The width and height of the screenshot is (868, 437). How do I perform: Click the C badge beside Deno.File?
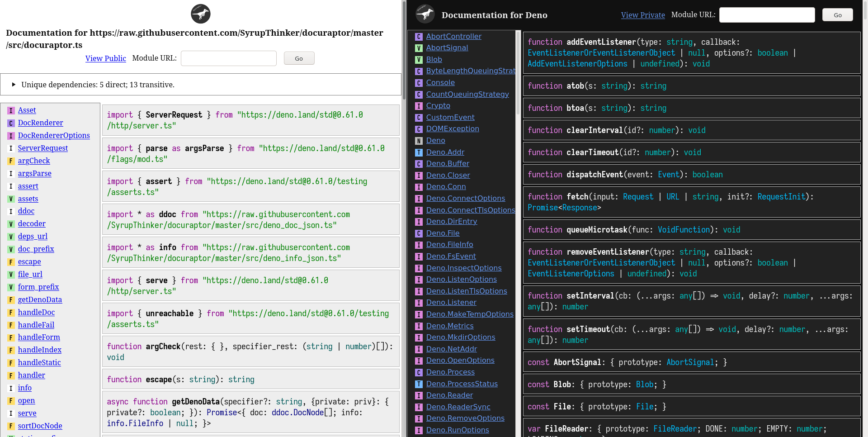click(x=419, y=233)
